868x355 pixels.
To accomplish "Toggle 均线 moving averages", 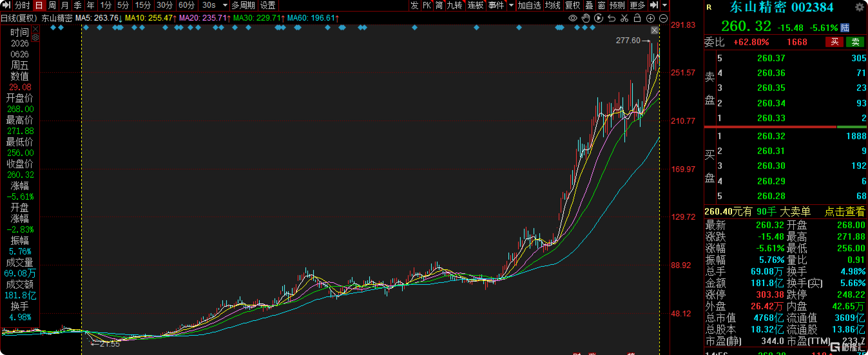I will coord(553,5).
